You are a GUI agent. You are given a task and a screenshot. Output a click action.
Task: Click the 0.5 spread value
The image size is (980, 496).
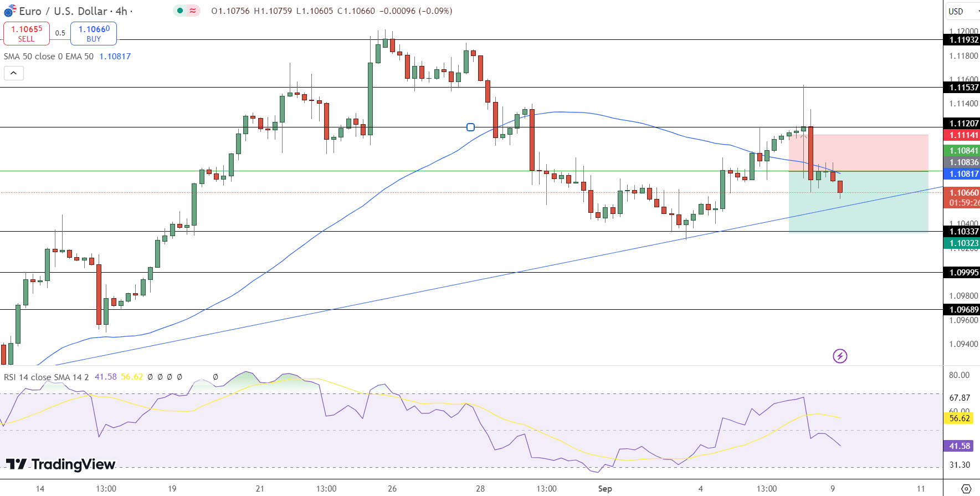[x=60, y=33]
